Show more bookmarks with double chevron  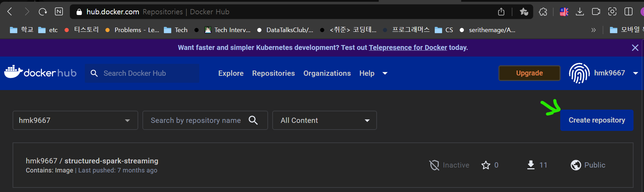pyautogui.click(x=593, y=30)
